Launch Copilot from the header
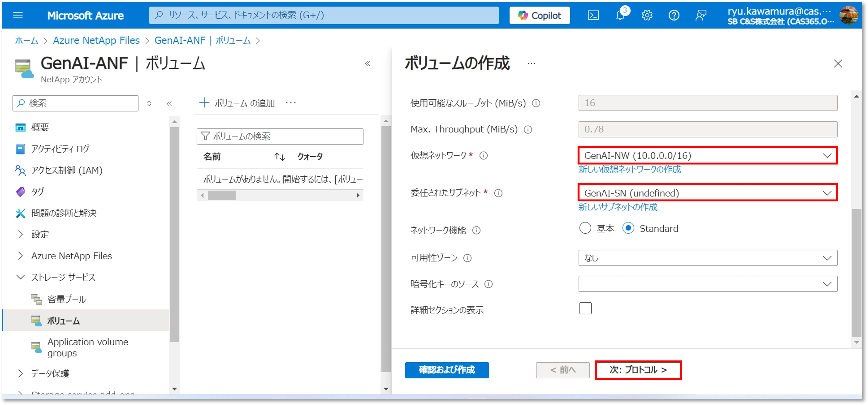Screen dimensions: 868x405 pyautogui.click(x=539, y=15)
